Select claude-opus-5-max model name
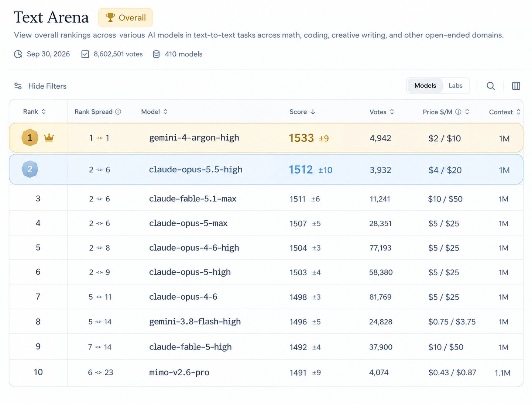 (x=188, y=223)
